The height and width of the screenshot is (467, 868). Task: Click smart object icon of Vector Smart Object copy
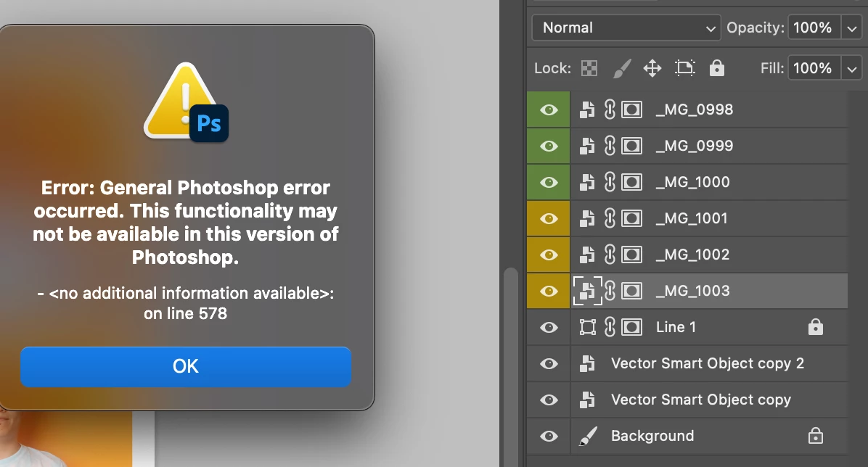pyautogui.click(x=587, y=400)
